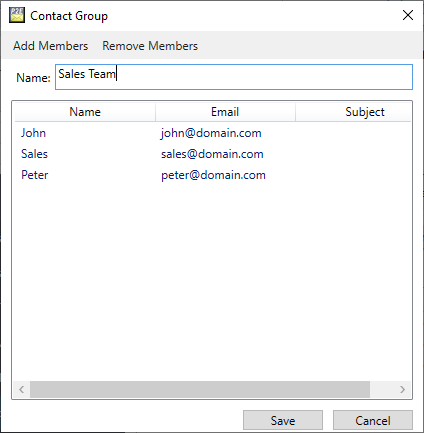Open the Add Members menu
The image size is (424, 433).
(x=51, y=46)
